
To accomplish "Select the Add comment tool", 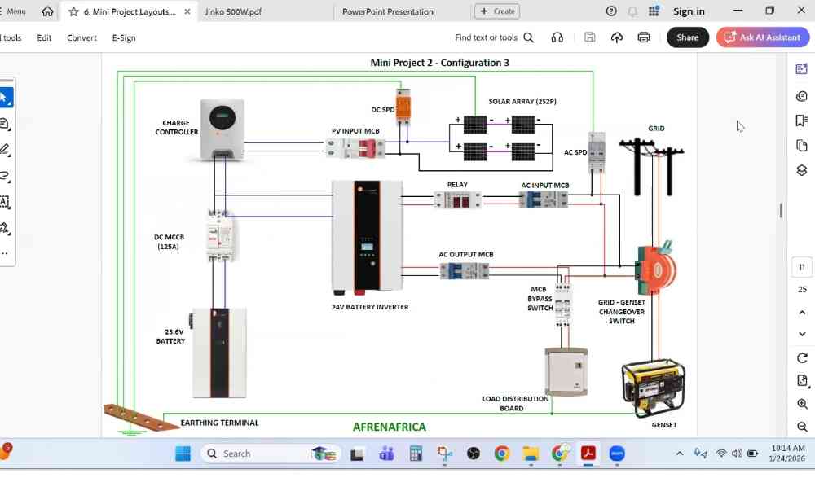I will pos(4,125).
